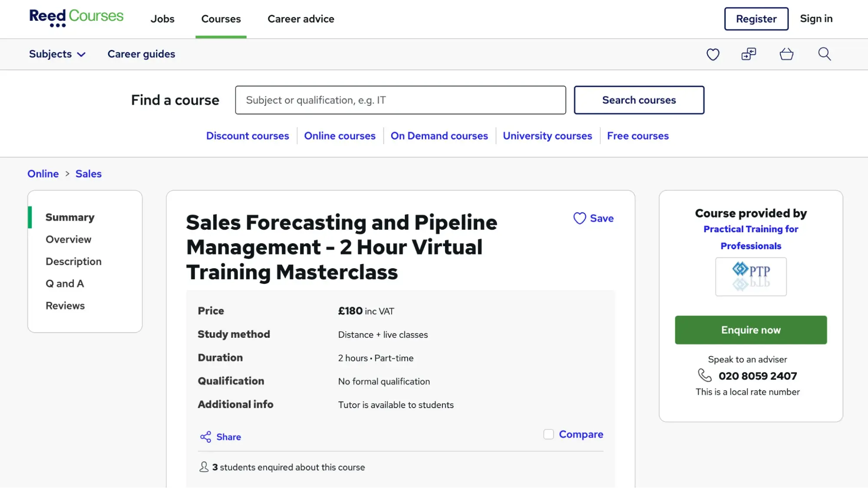Open the Career advice menu item
The height and width of the screenshot is (488, 868).
click(300, 19)
